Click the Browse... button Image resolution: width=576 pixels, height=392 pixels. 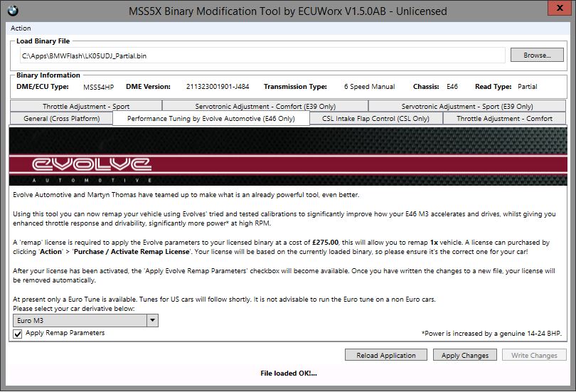pos(537,55)
